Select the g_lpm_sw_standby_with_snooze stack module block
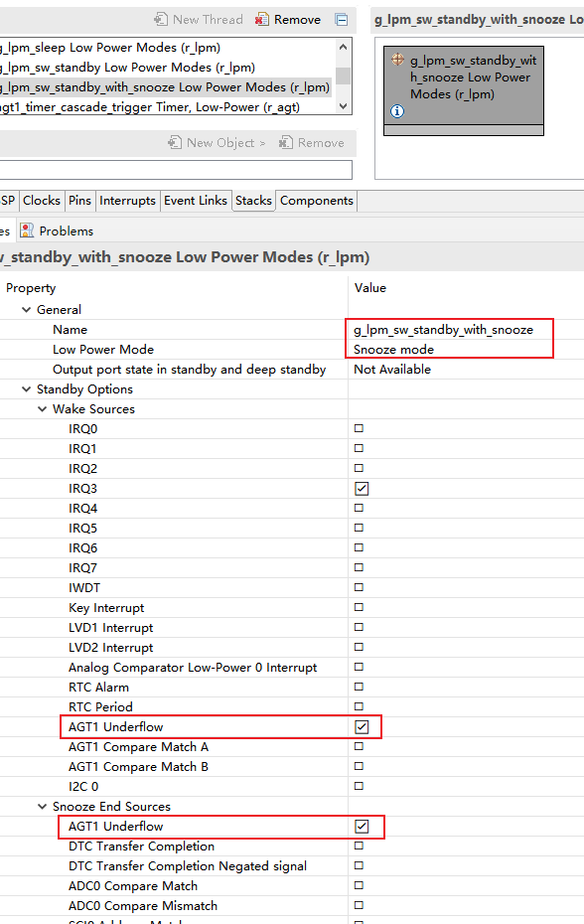The height and width of the screenshot is (924, 584). (x=464, y=90)
